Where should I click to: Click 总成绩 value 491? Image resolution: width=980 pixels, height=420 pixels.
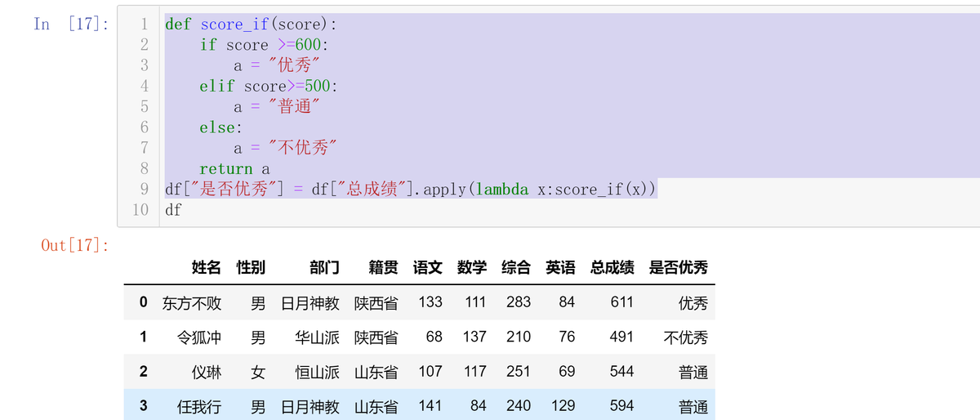click(621, 337)
